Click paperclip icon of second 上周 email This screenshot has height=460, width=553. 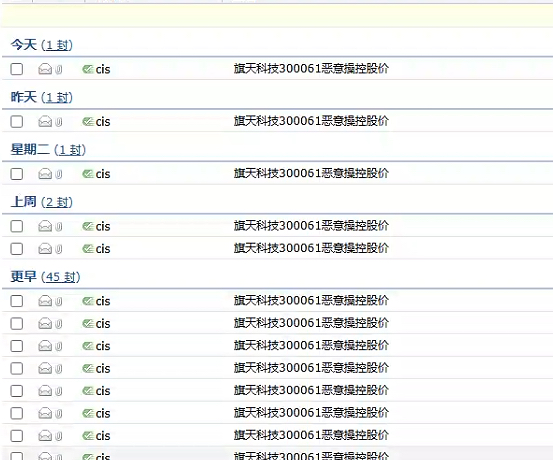coord(59,249)
